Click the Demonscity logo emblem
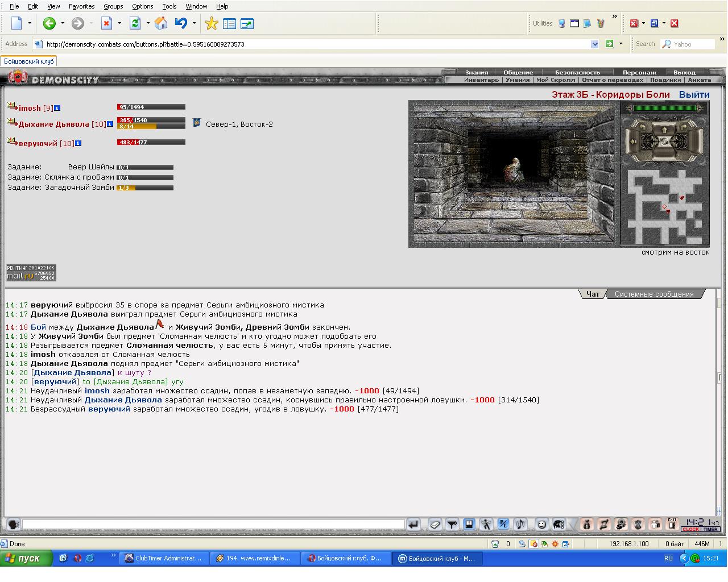Viewport: 728px width, 582px height. pos(18,77)
